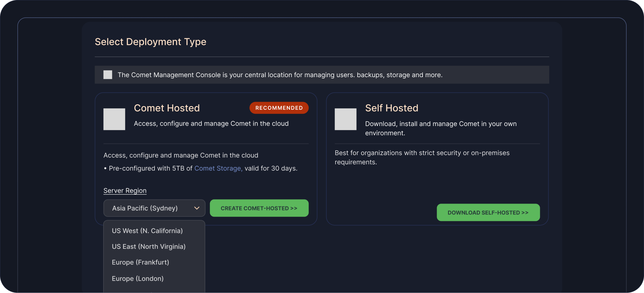Click the Self Hosted card icon
Screen dimensions: 644x293
346,119
